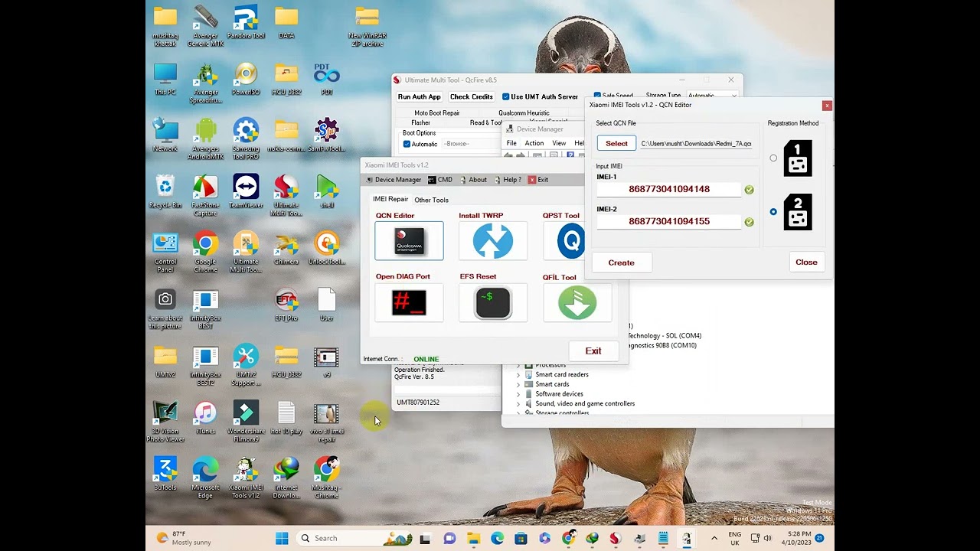Open 3uTools desktop shortcut
The width and height of the screenshot is (980, 551).
coord(165,474)
